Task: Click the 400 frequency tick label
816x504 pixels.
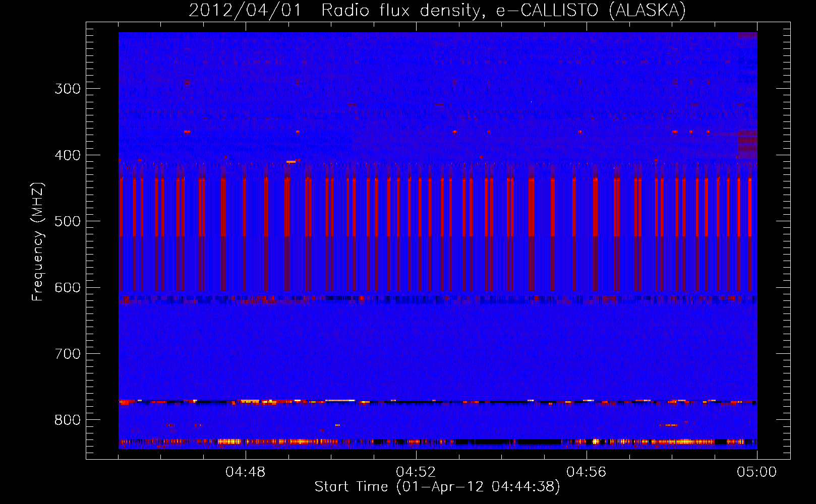Action: tap(68, 155)
